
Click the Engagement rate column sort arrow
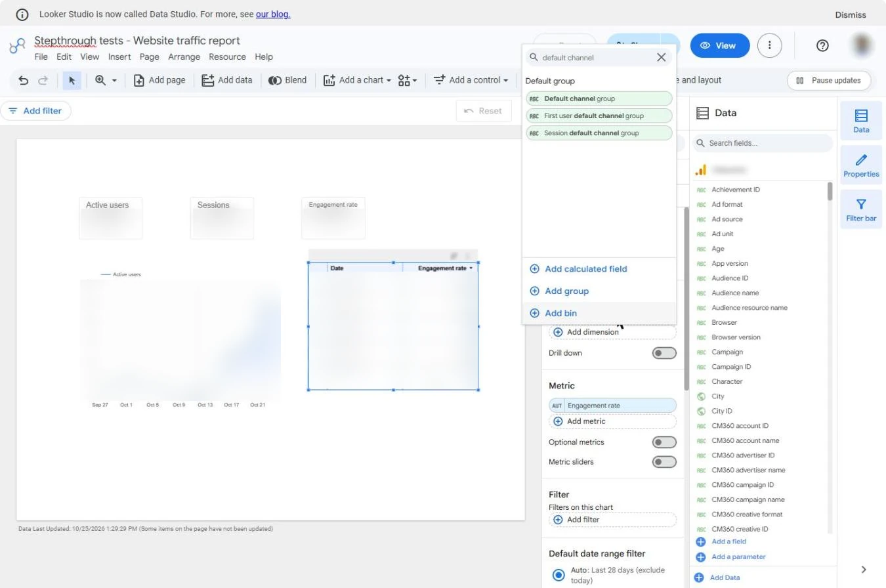[471, 268]
